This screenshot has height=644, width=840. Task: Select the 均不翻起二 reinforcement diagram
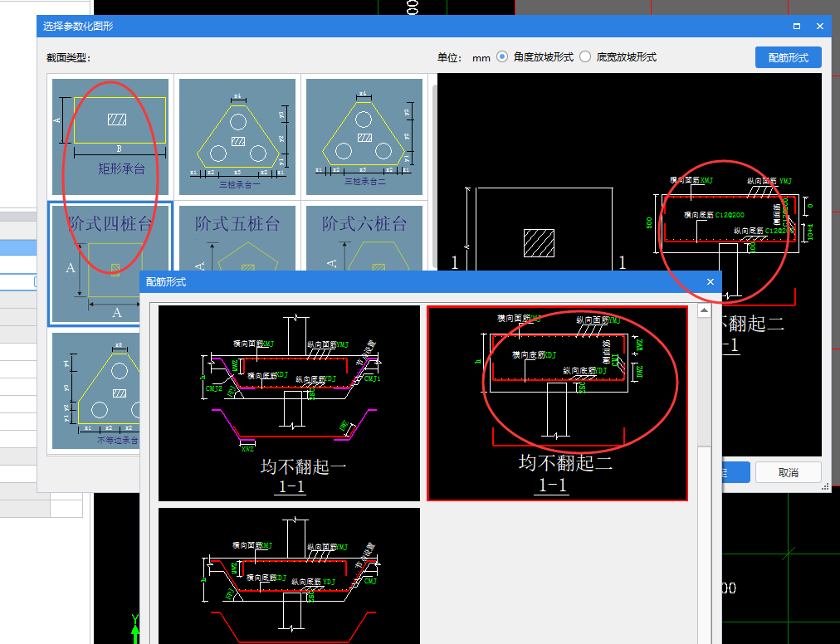point(557,403)
